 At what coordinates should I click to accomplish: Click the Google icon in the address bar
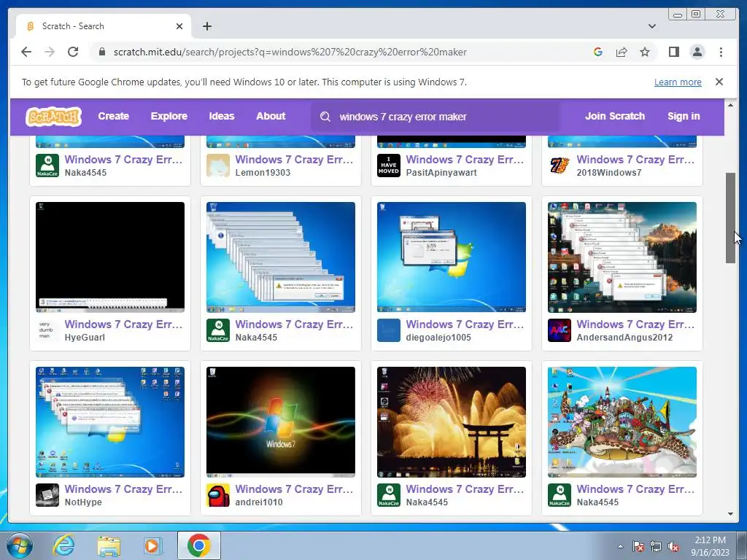(x=598, y=52)
